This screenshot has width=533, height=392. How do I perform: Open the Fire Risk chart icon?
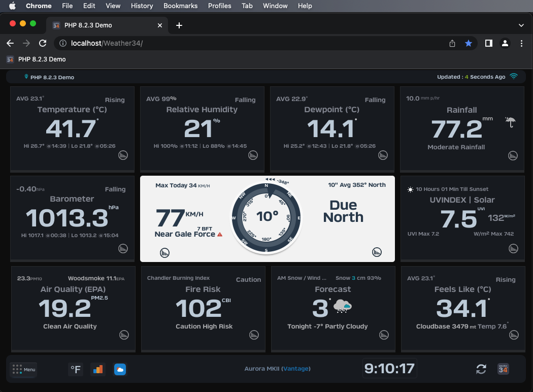click(x=254, y=335)
